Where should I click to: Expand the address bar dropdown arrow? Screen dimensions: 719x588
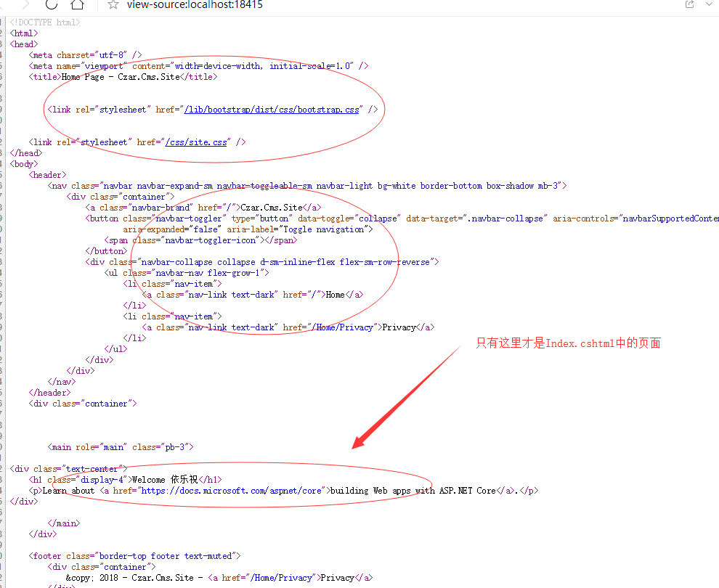coord(709,4)
